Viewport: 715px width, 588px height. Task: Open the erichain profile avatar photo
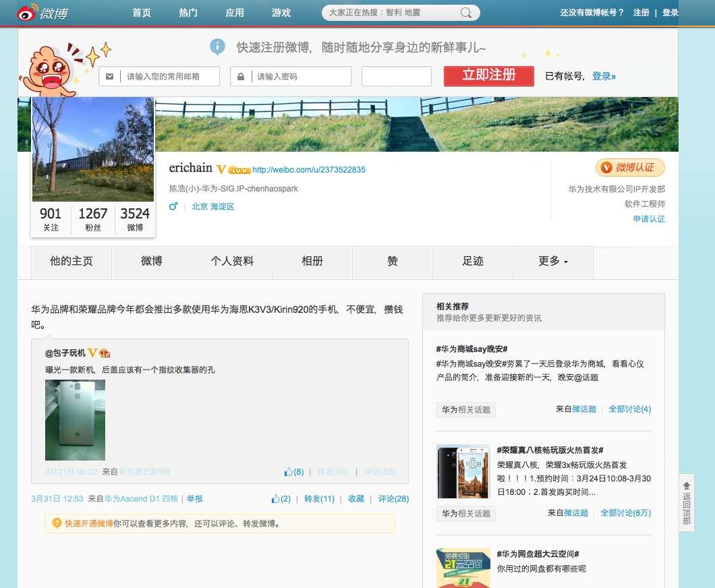(93, 149)
